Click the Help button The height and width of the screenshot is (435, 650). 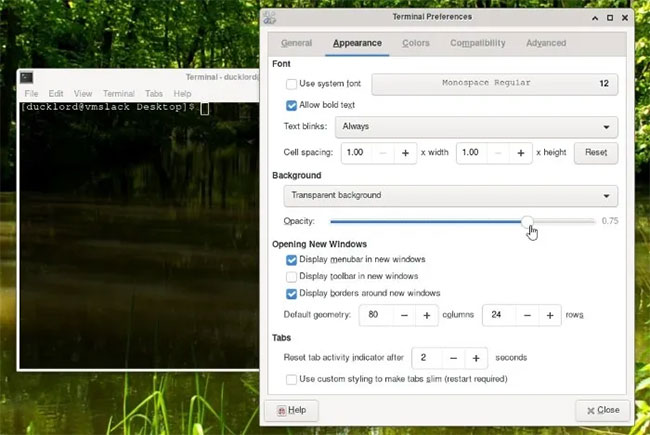(291, 410)
